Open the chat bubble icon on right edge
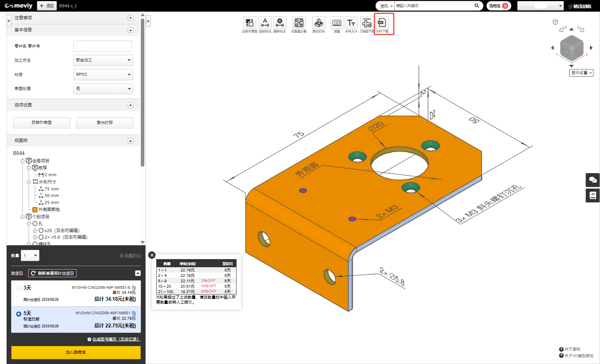Image resolution: width=600 pixels, height=364 pixels. [593, 180]
